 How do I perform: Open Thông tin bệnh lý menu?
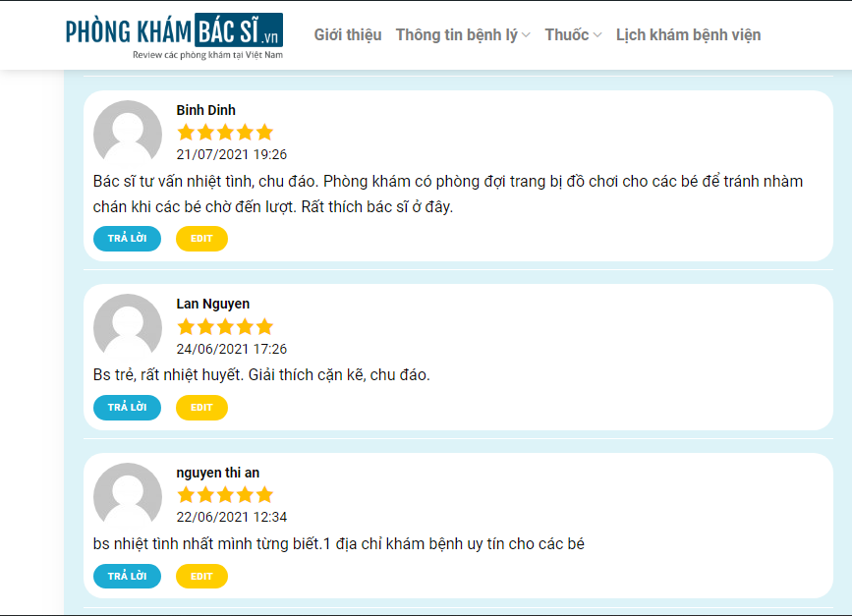pos(456,34)
